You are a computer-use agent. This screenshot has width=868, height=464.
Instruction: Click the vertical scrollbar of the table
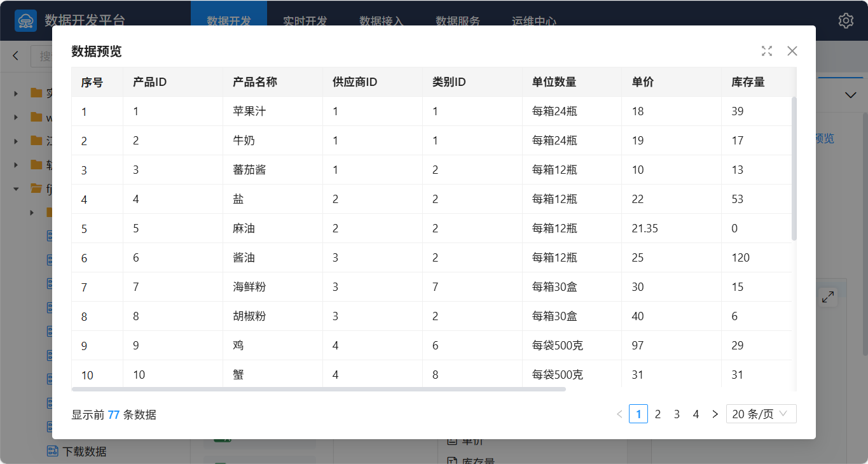tap(794, 169)
